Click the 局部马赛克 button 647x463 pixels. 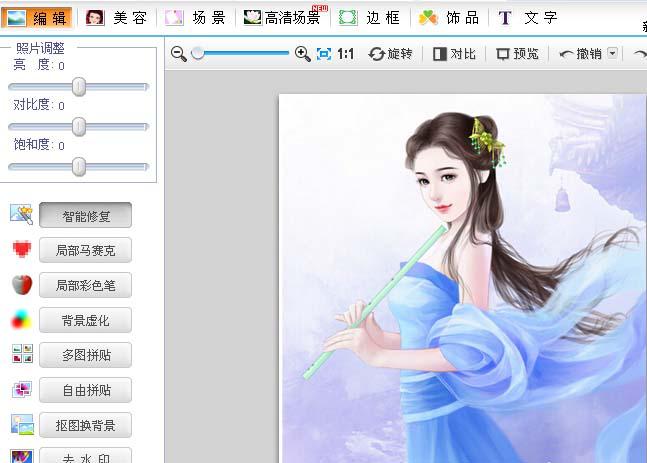(x=85, y=250)
